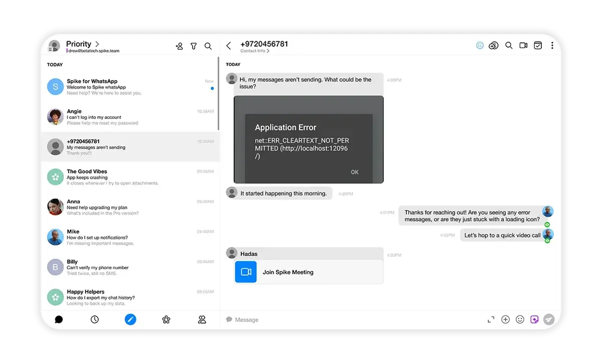Switch to the chats tab in the bottom bar
This screenshot has width=602, height=364.
click(x=59, y=319)
